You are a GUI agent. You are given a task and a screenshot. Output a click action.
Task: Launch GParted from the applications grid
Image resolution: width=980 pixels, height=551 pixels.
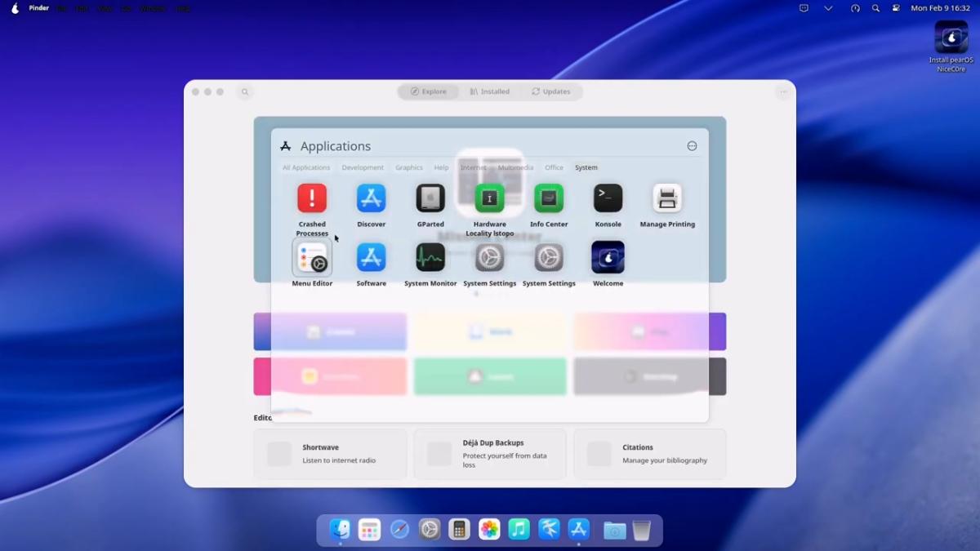click(x=430, y=198)
